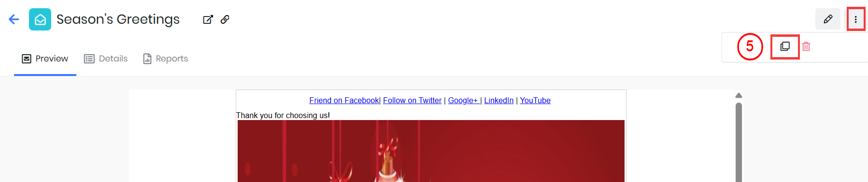This screenshot has width=868, height=182.
Task: Open the three-dot more options menu
Action: click(x=855, y=19)
